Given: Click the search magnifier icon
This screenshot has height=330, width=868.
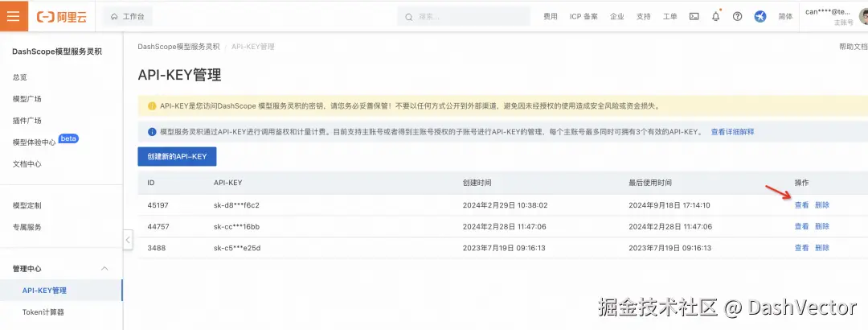Looking at the screenshot, I should [x=409, y=17].
